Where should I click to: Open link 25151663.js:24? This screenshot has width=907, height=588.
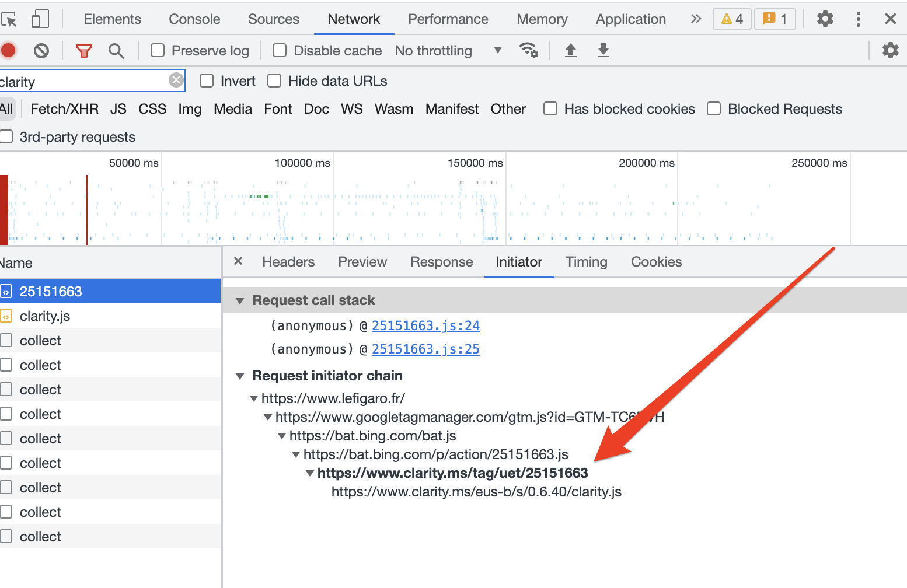pos(425,325)
